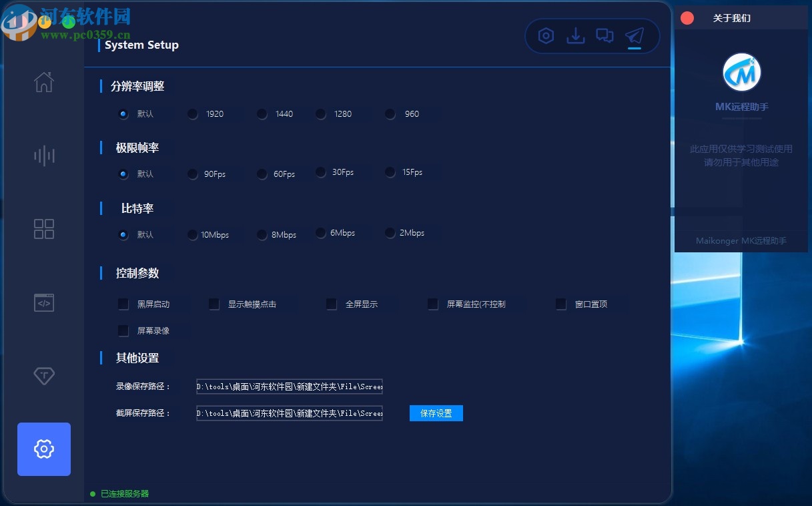812x506 pixels.
Task: Click the MK远程助手 logo
Action: coord(741,71)
